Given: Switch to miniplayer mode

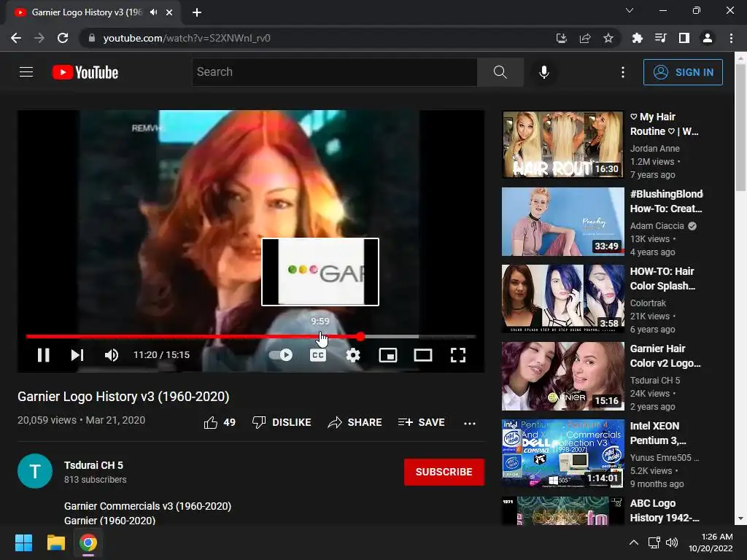Looking at the screenshot, I should coord(388,355).
